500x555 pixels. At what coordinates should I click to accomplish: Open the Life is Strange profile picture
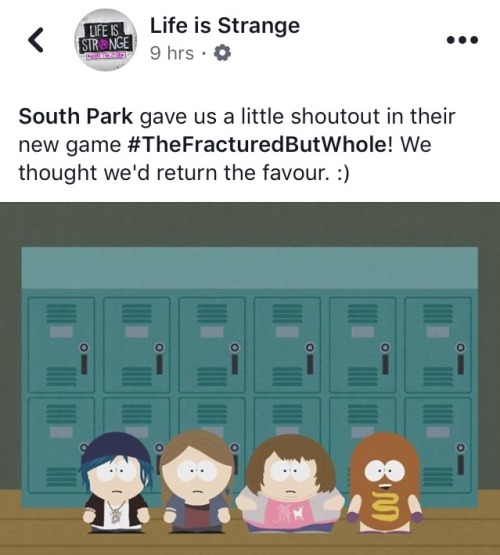click(105, 40)
